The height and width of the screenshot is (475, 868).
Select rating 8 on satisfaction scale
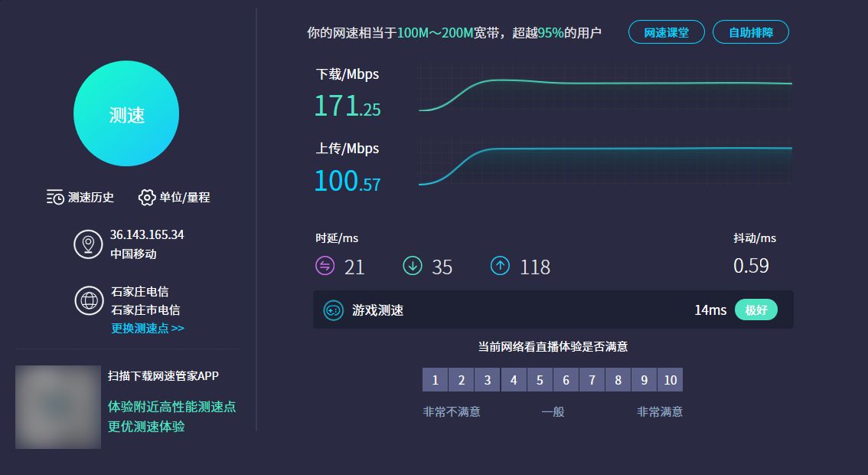(618, 380)
